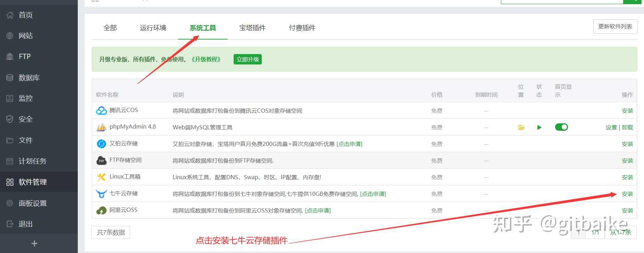Viewport: 644px width, 253px height.
Task: Install the FTP存储空间 plugin
Action: pos(627,160)
